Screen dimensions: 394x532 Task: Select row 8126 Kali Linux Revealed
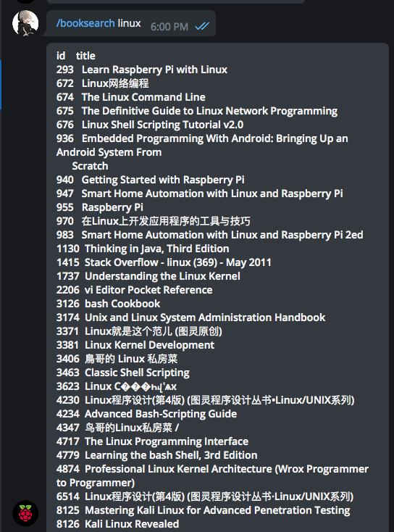coord(117,524)
